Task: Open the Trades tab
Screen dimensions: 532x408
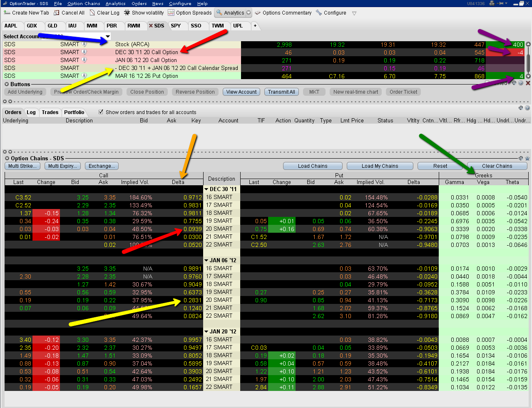Action: pyautogui.click(x=50, y=112)
